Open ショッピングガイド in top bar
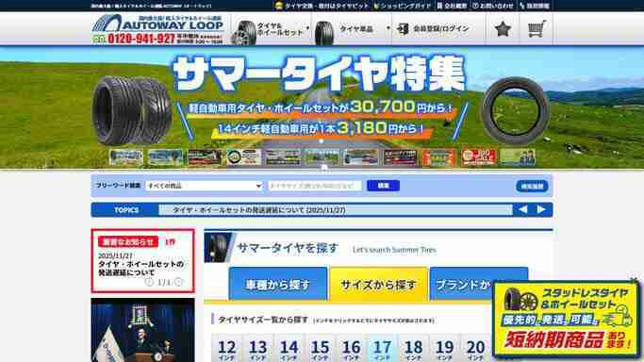 [x=402, y=6]
